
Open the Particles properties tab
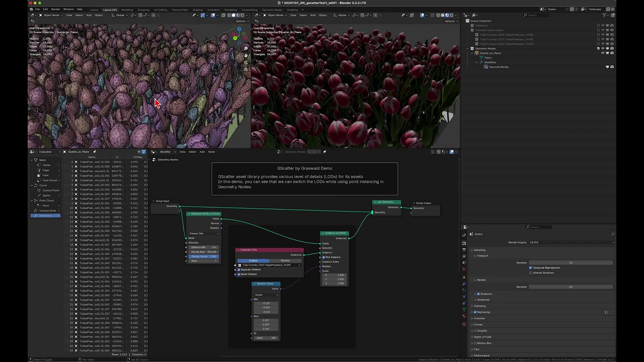click(464, 290)
